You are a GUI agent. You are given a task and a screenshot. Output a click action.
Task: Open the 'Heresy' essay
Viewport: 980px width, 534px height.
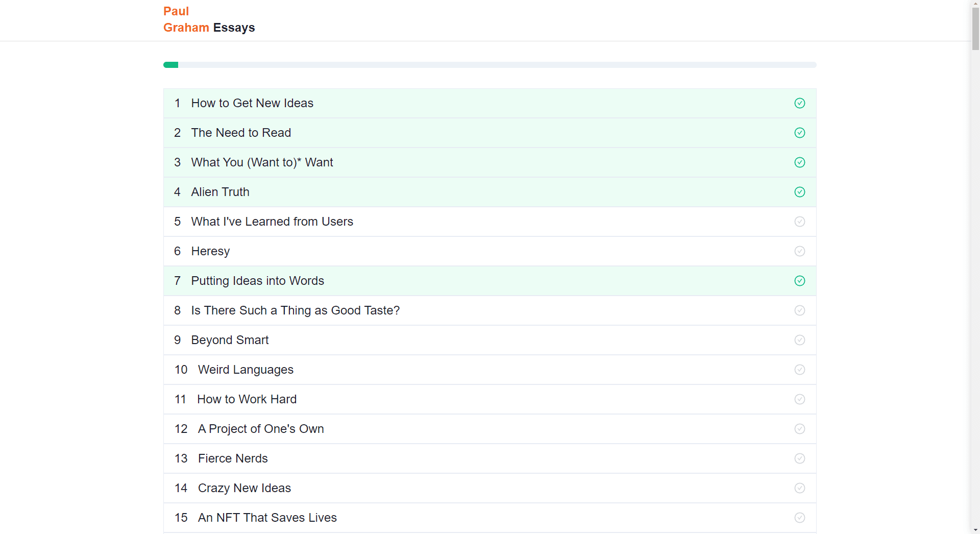coord(210,251)
